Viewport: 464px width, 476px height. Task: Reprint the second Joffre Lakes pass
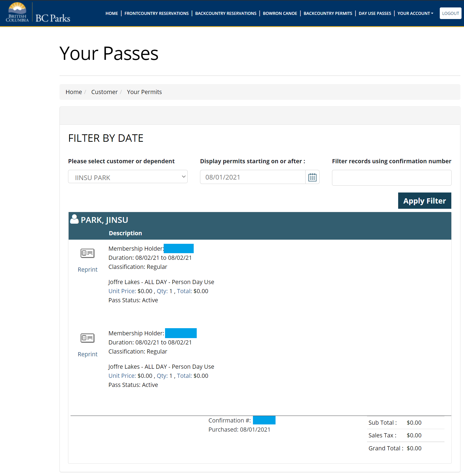87,354
